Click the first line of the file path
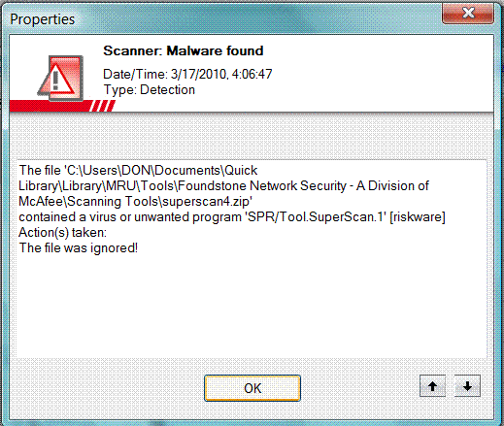The width and height of the screenshot is (504, 426). (x=138, y=170)
